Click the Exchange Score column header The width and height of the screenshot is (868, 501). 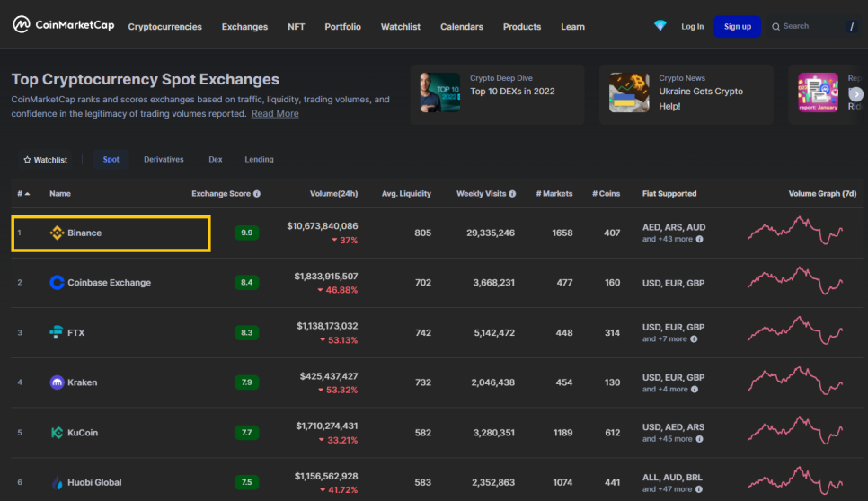[x=221, y=194]
